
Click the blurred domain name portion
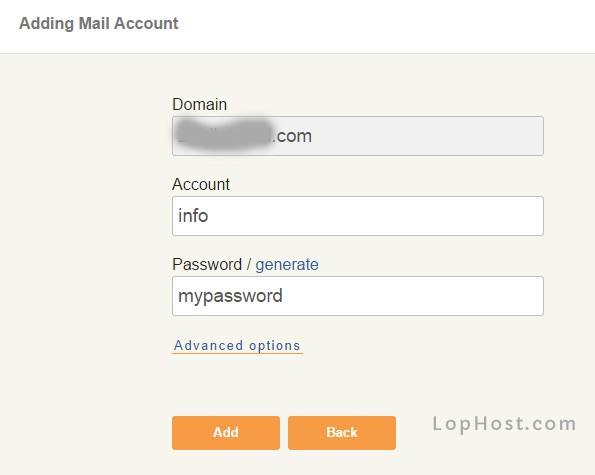click(x=224, y=135)
